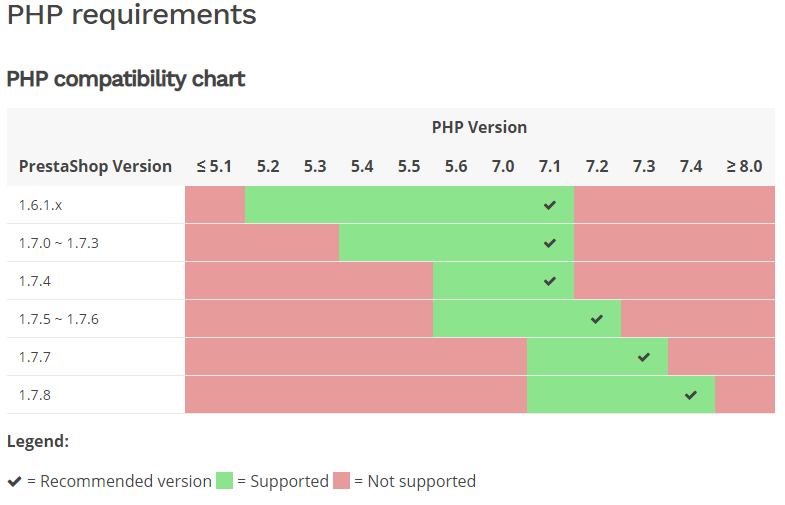Click the 5.6 column header
The image size is (785, 505).
point(456,166)
